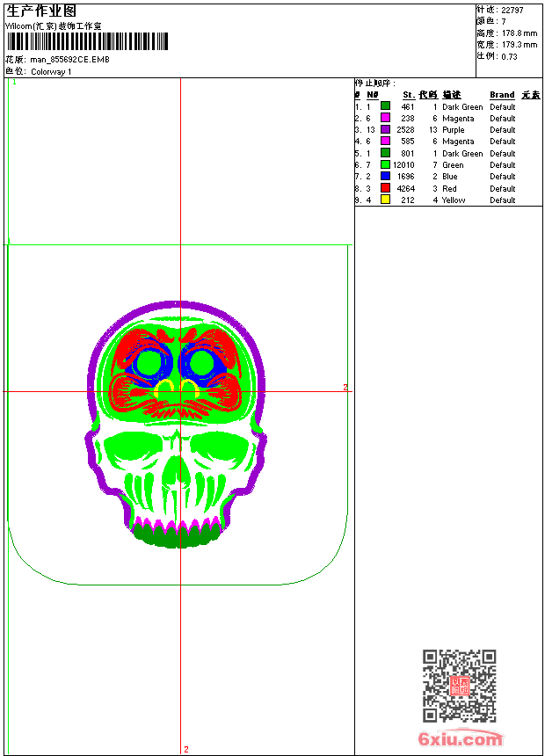This screenshot has width=545, height=756.
Task: Click the file name man_855692CE.EMB
Action: (x=70, y=60)
